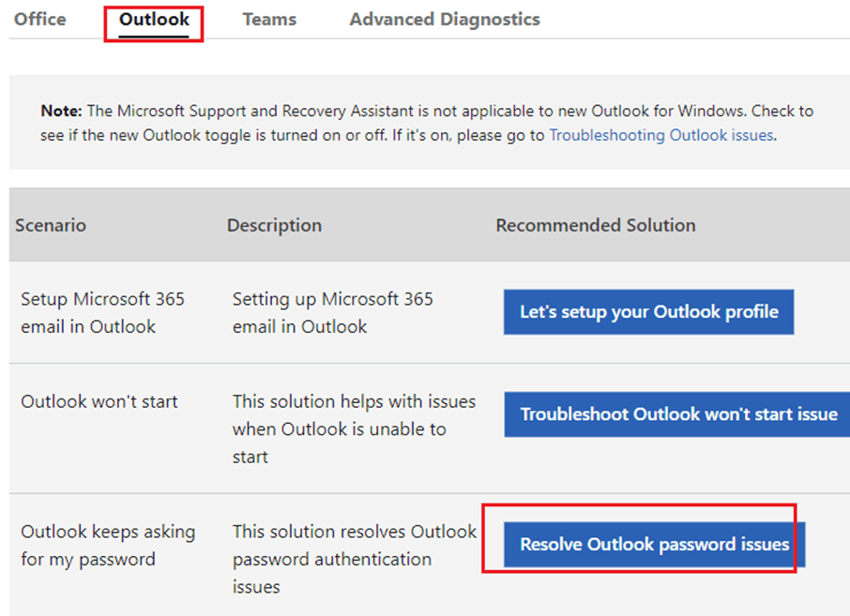The height and width of the screenshot is (616, 850).
Task: Click the Setting up Microsoft 365 email description
Action: click(332, 312)
